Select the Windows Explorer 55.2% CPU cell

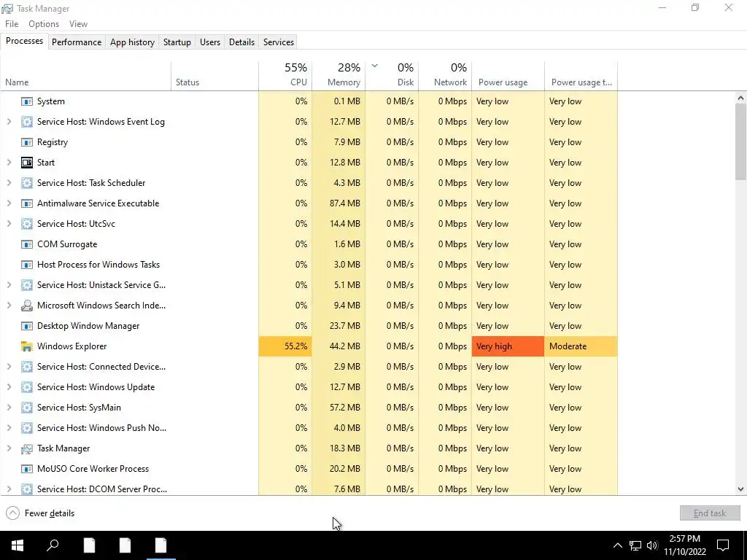point(285,346)
